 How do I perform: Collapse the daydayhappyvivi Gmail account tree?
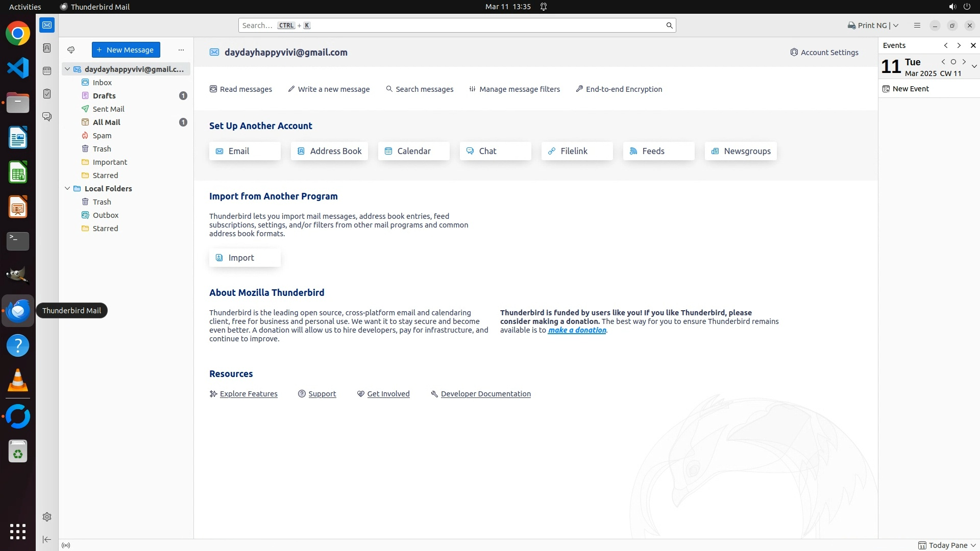67,69
